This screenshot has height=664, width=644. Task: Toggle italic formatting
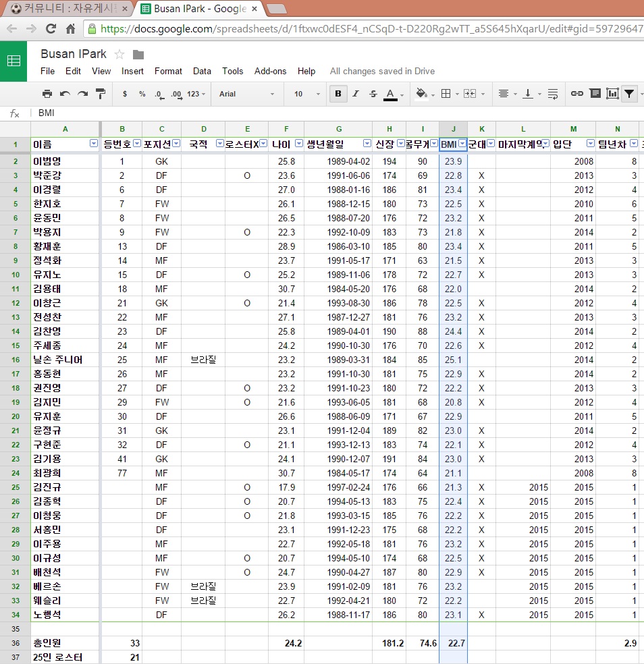[356, 94]
